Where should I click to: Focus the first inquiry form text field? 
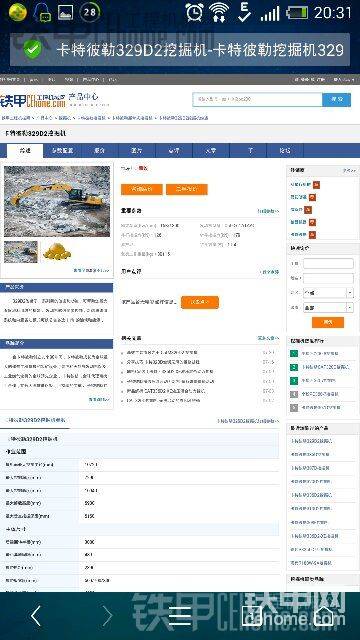click(328, 264)
